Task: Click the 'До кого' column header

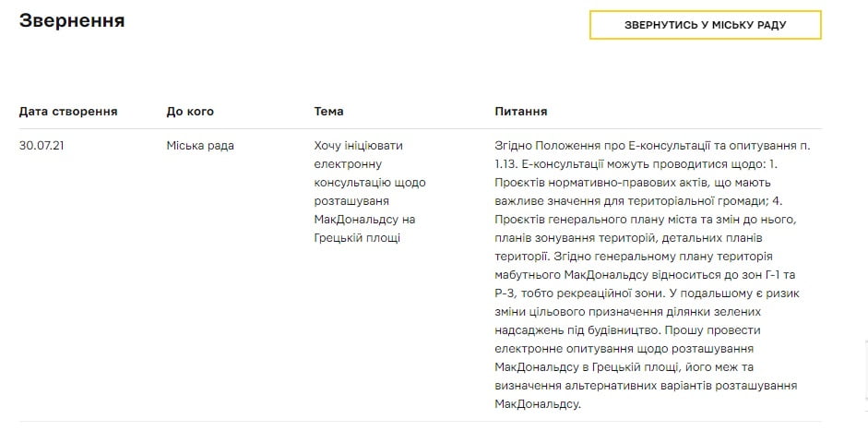Action: pyautogui.click(x=190, y=112)
